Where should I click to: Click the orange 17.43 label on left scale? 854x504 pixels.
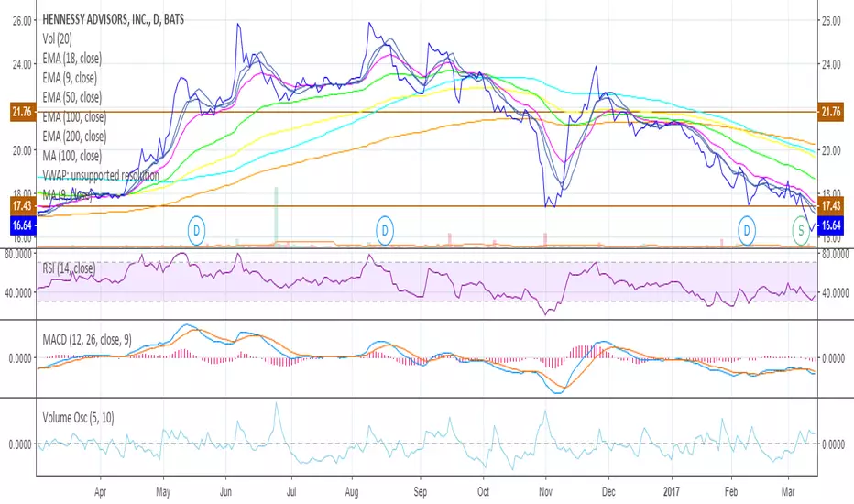pyautogui.click(x=23, y=205)
